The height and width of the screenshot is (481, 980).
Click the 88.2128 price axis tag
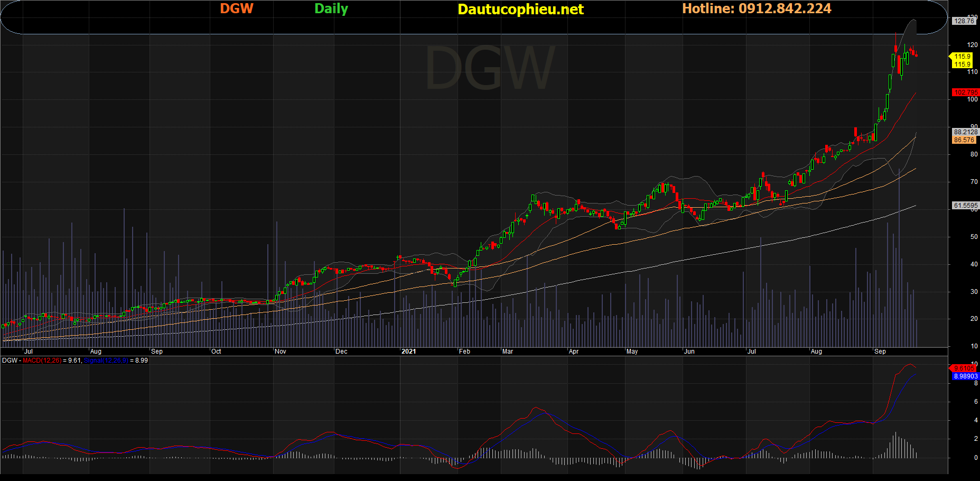click(965, 132)
